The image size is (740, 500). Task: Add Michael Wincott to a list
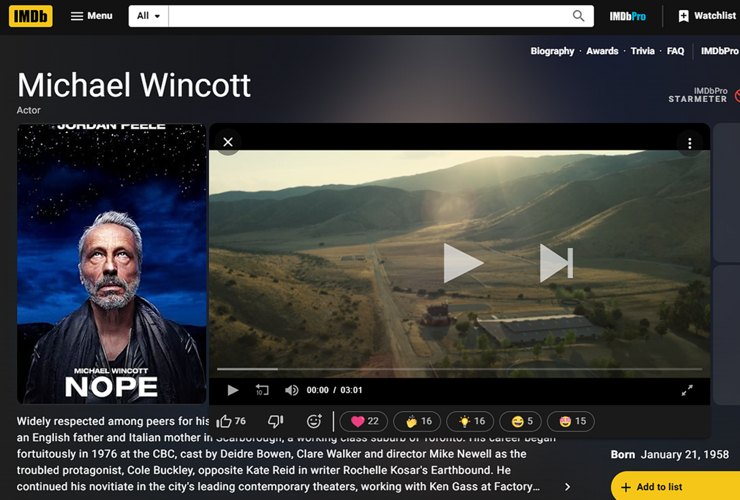click(x=676, y=486)
